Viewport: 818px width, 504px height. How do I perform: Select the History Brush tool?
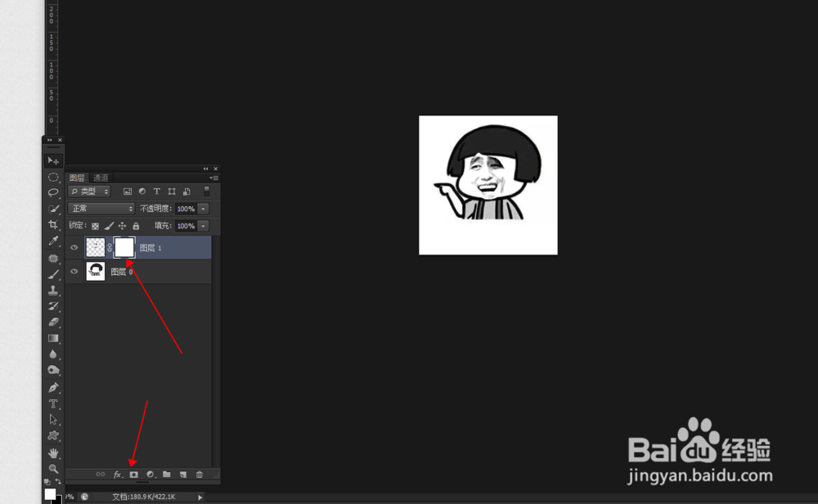click(x=53, y=306)
